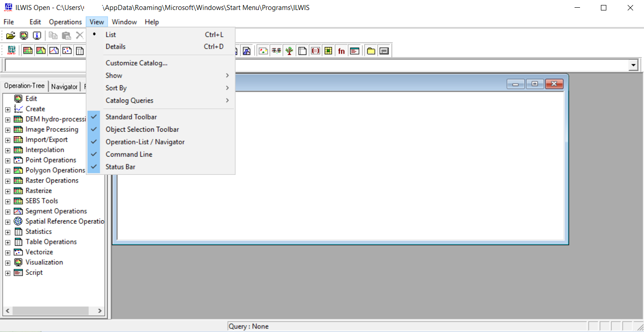This screenshot has height=332, width=644.
Task: Click the horizontal scrollbar right arrow
Action: pyautogui.click(x=99, y=311)
